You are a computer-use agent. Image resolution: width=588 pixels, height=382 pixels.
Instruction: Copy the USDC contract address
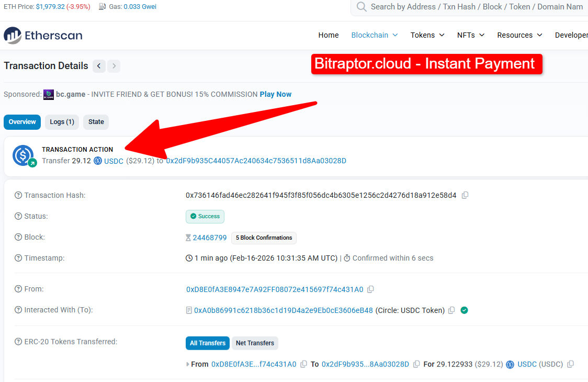click(451, 310)
